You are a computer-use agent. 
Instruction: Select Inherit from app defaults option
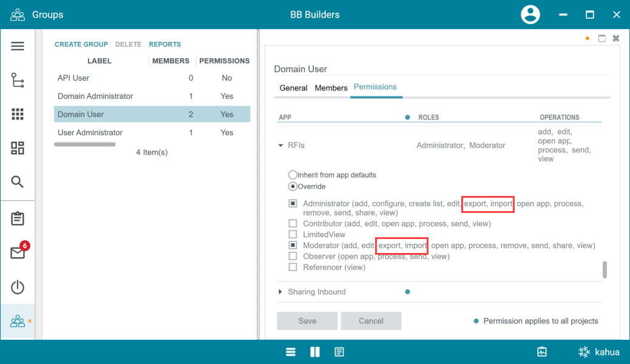(293, 175)
